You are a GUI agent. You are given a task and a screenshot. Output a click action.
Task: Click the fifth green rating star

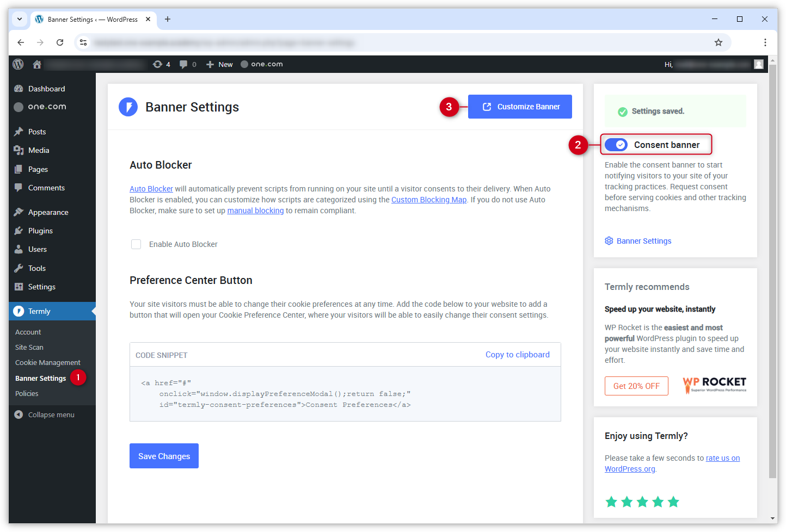[673, 501]
